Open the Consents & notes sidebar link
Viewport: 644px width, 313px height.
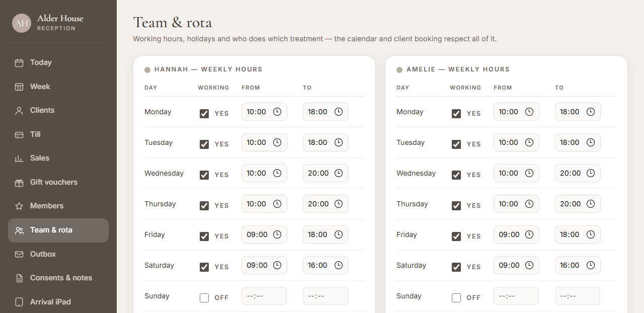(x=58, y=278)
